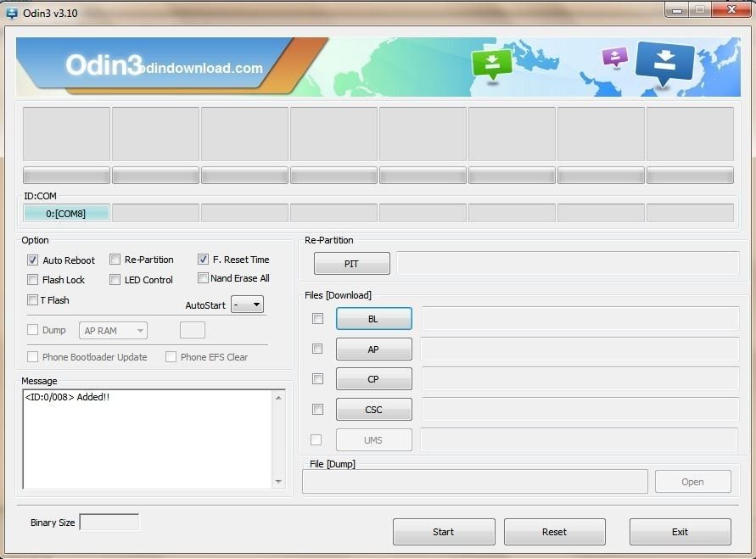
Task: Click the Start button
Action: tap(444, 532)
